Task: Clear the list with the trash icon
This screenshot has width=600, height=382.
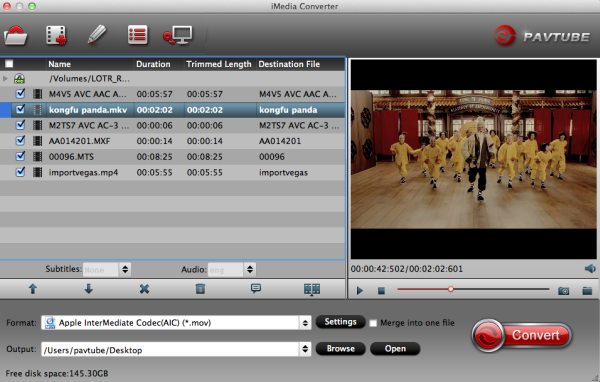Action: pyautogui.click(x=200, y=289)
